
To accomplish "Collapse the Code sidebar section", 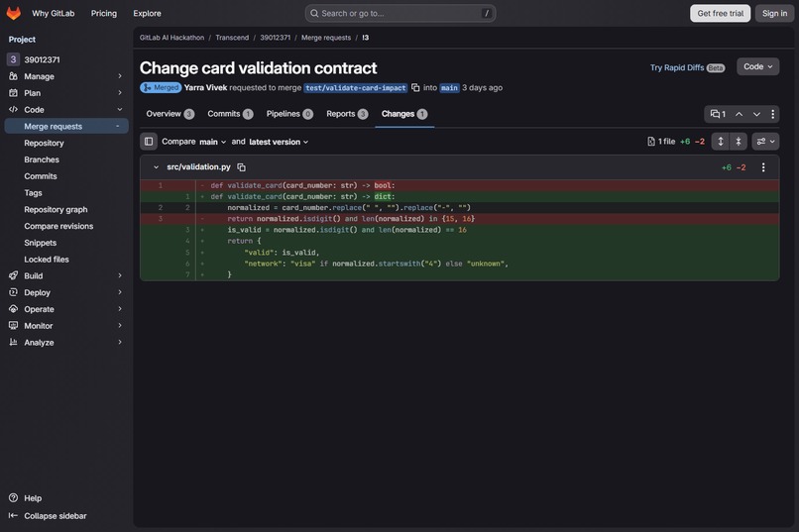I will click(64, 109).
